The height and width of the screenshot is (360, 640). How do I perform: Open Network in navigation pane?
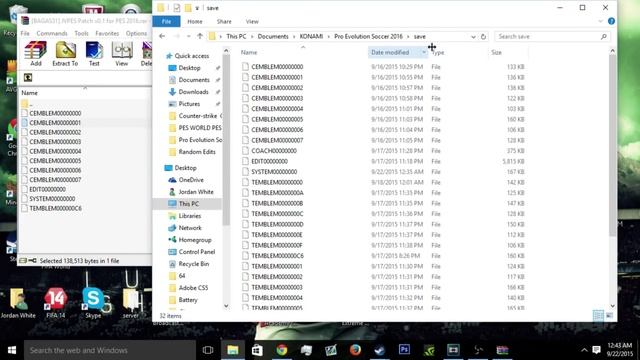tap(185, 228)
